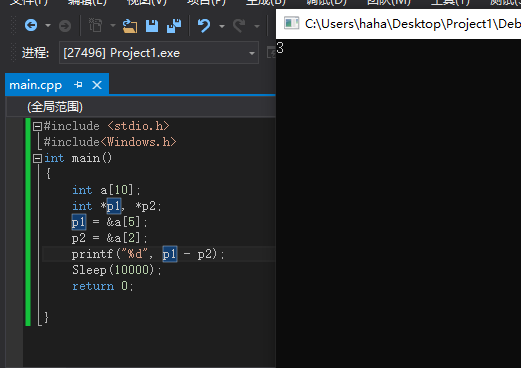This screenshot has height=368, width=521.
Task: Open the process combo box showing Project1.exe
Action: [x=159, y=53]
